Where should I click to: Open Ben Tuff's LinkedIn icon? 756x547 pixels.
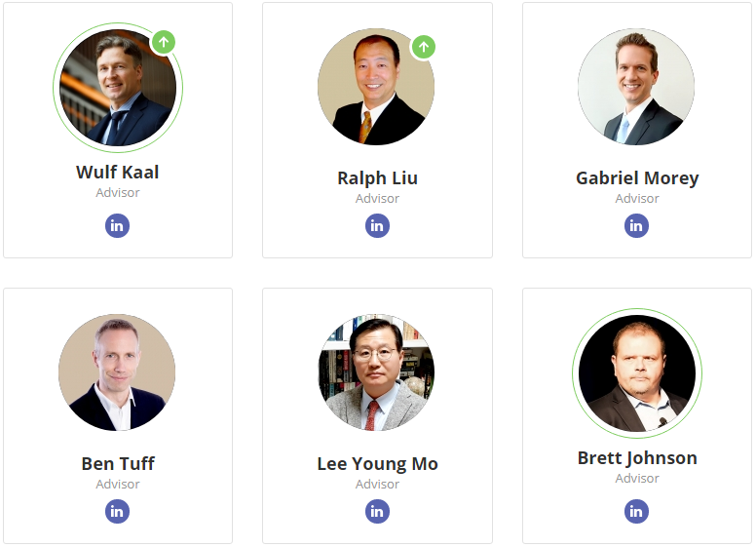coord(117,511)
